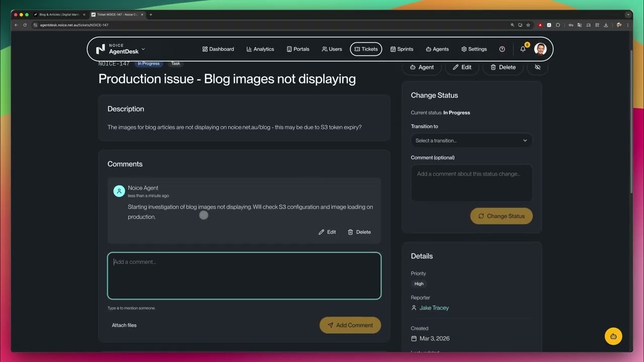The height and width of the screenshot is (362, 644).
Task: Delete the Noice Agent comment via trash icon
Action: pos(359,232)
